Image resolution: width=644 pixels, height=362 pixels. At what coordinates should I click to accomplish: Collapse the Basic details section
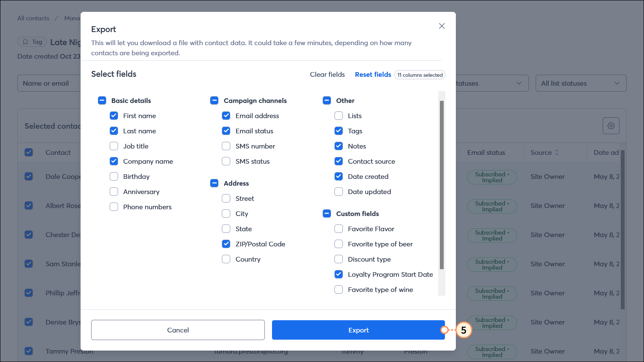pos(102,100)
